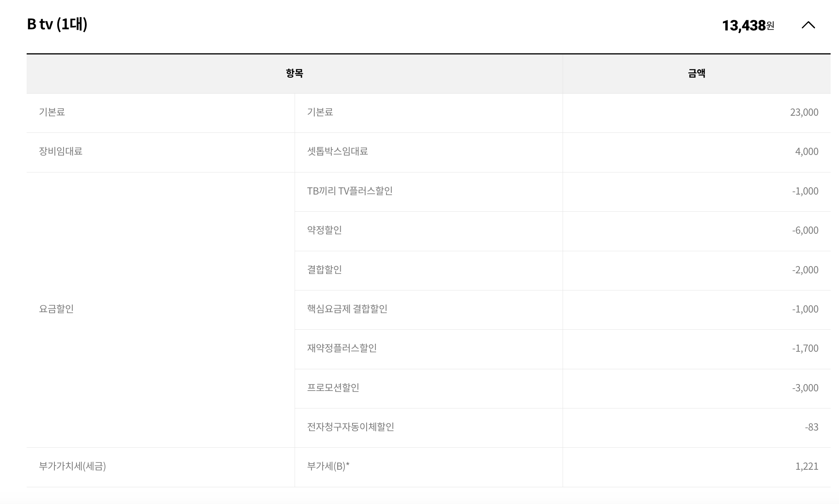Viewport: 839px width, 504px height.
Task: Click the 13,438원 total amount
Action: (748, 26)
